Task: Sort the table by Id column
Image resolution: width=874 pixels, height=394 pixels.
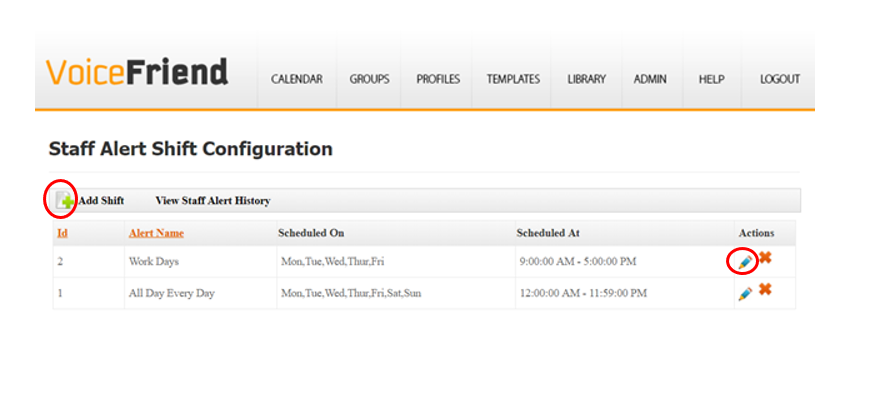Action: point(62,233)
